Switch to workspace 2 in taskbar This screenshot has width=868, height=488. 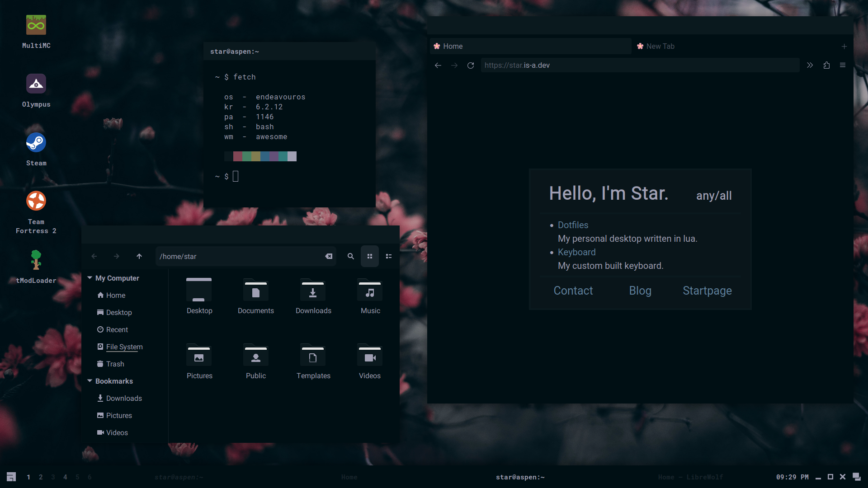coord(41,477)
